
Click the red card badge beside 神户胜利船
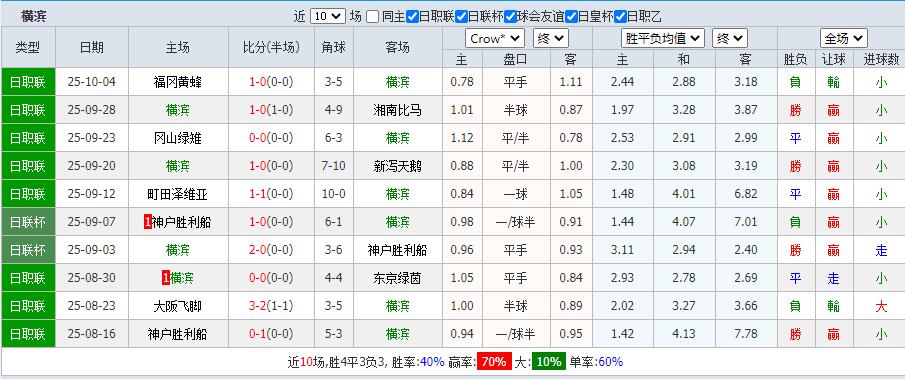pos(148,222)
